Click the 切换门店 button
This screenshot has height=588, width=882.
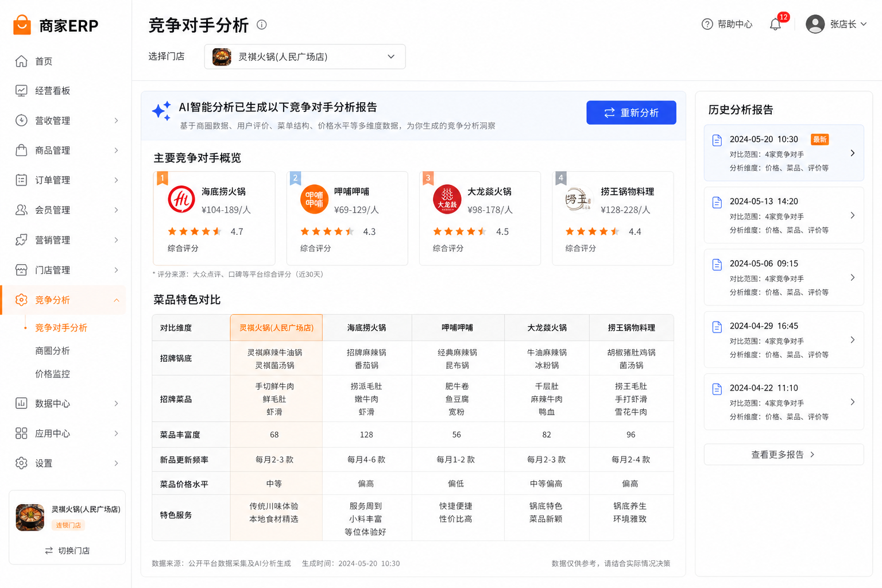tap(67, 550)
